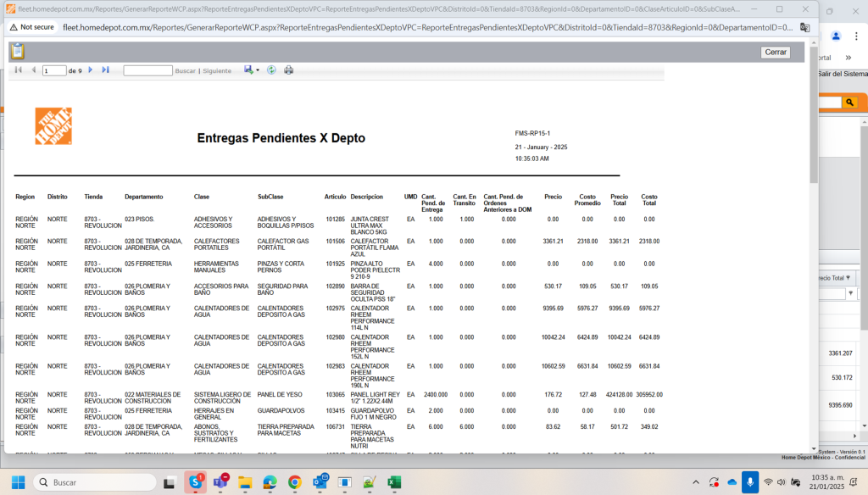Click the report URL address bar

(427, 28)
